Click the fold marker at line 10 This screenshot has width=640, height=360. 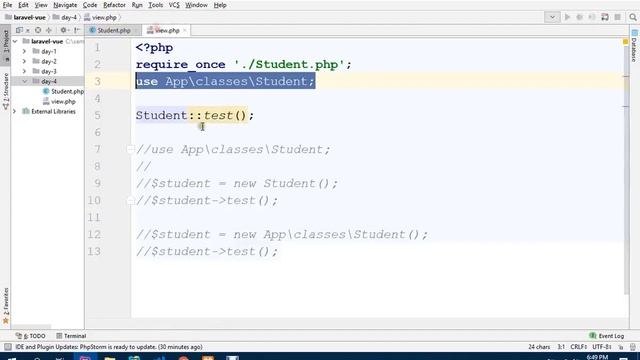pyautogui.click(x=130, y=200)
